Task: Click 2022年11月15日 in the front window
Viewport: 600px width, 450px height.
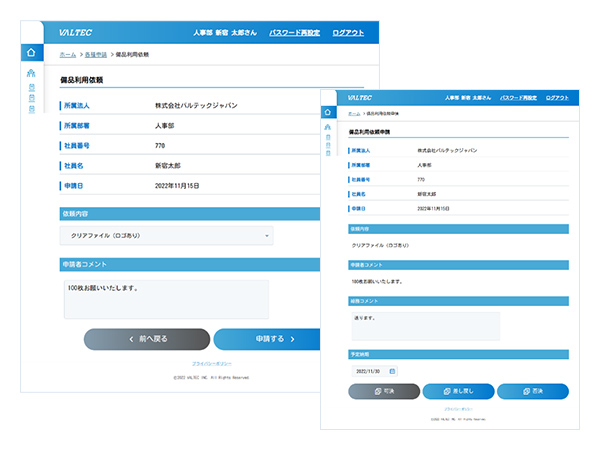Action: coord(433,209)
